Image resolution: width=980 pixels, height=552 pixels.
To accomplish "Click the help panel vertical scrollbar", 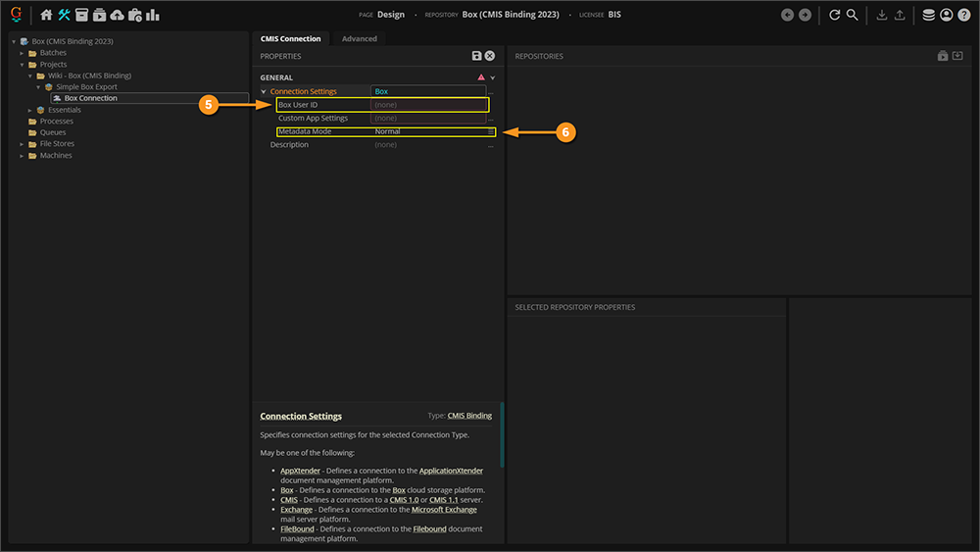I will pyautogui.click(x=502, y=435).
